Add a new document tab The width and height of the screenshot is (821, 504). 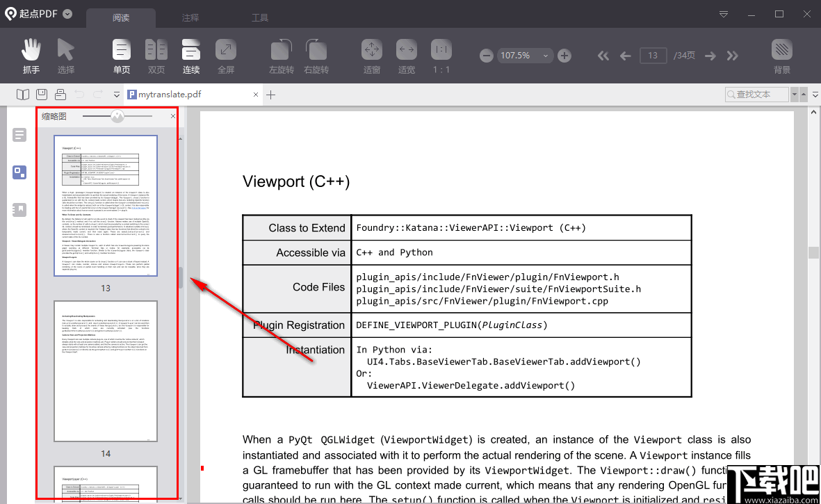(270, 95)
